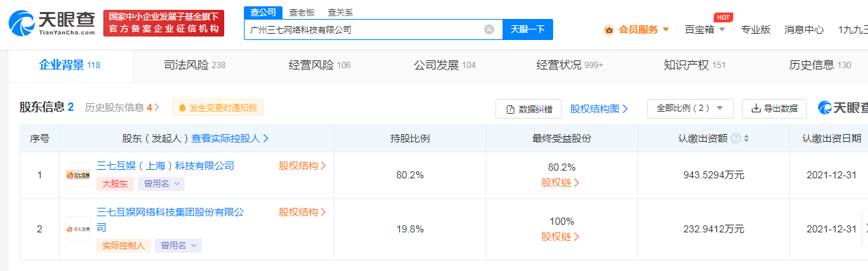Select the 历史信息 tab
This screenshot has height=271, width=868.
pos(820,65)
